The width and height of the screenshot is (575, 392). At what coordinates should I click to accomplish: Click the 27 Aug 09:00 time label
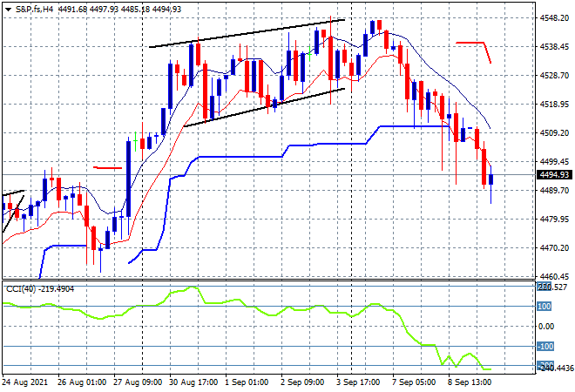138,382
